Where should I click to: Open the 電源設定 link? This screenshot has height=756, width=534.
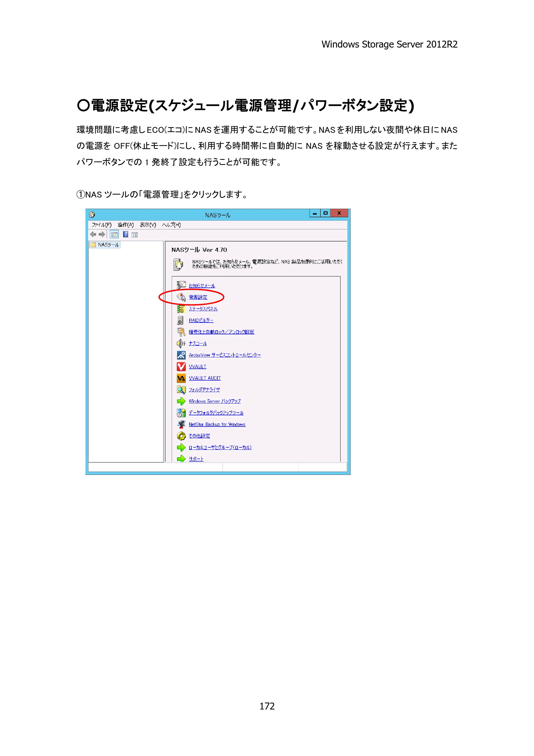point(198,297)
